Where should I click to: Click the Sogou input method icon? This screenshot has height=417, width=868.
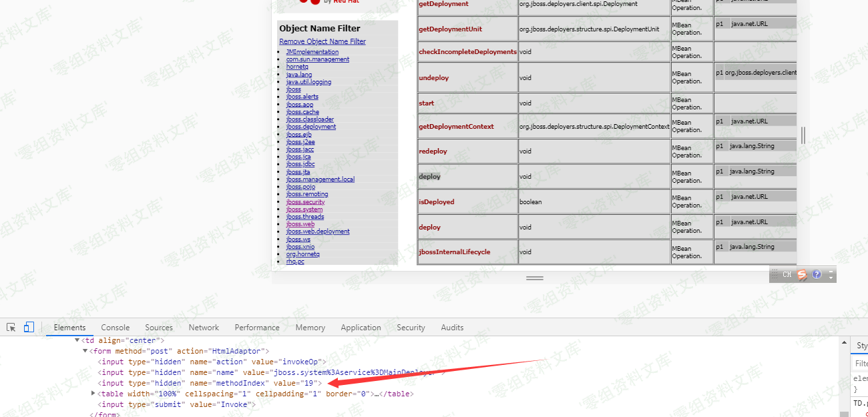click(802, 274)
